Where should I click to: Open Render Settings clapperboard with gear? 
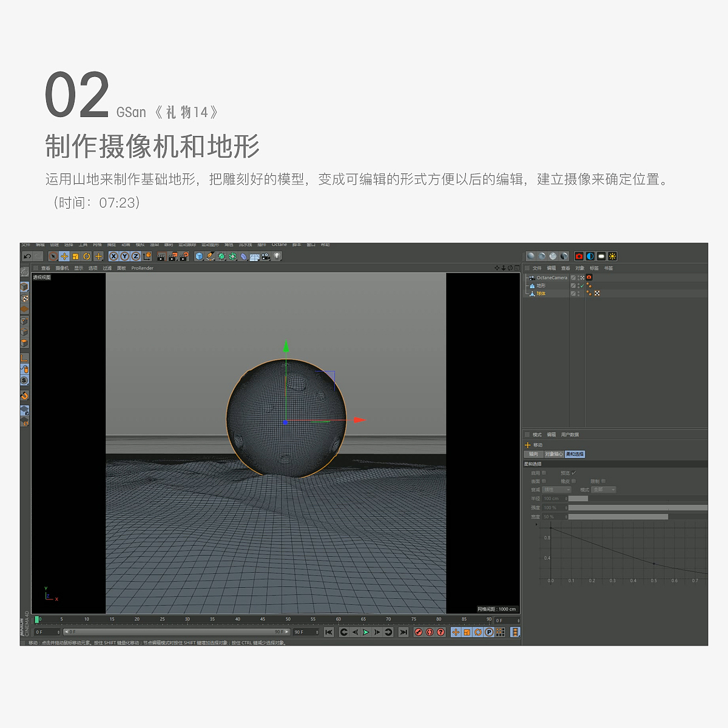(x=184, y=257)
